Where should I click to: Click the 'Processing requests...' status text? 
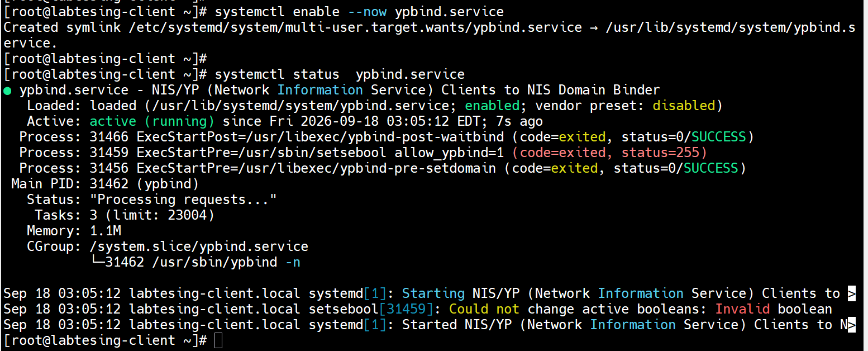click(x=183, y=200)
